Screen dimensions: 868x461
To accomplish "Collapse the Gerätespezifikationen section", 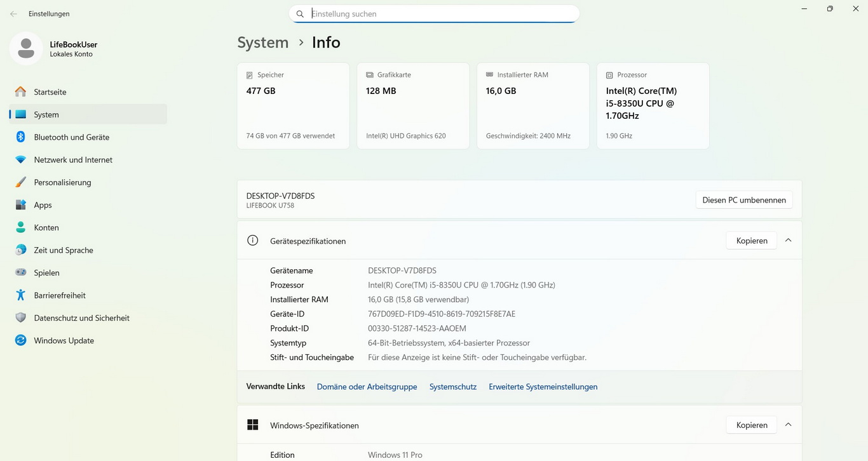I will tap(788, 241).
